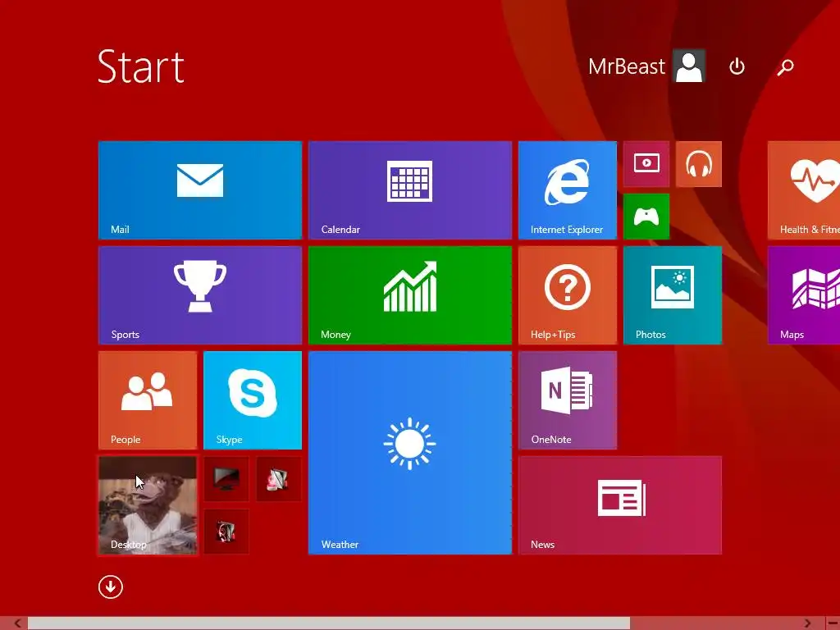Open the small monitor icon tile
The width and height of the screenshot is (840, 630).
pos(226,479)
